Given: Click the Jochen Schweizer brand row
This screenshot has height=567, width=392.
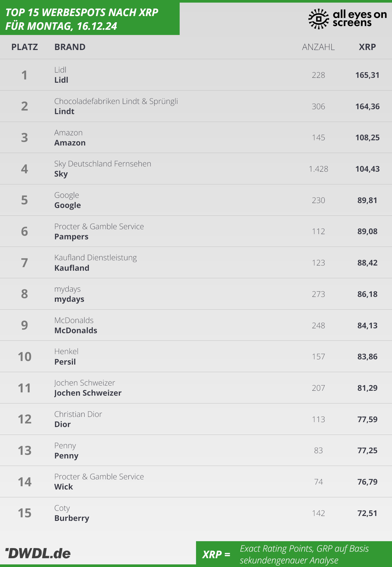Looking at the screenshot, I should pos(196,388).
